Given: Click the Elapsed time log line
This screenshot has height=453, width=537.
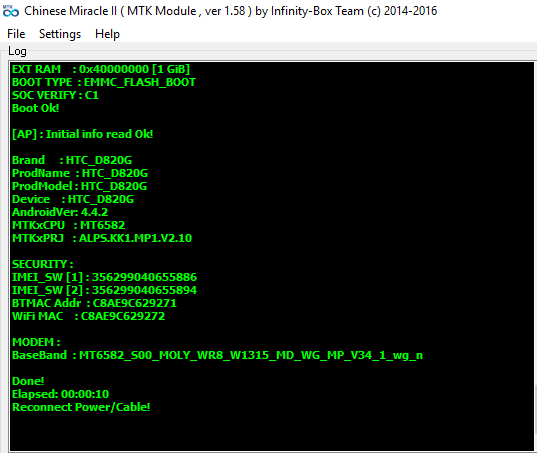Looking at the screenshot, I should [60, 394].
